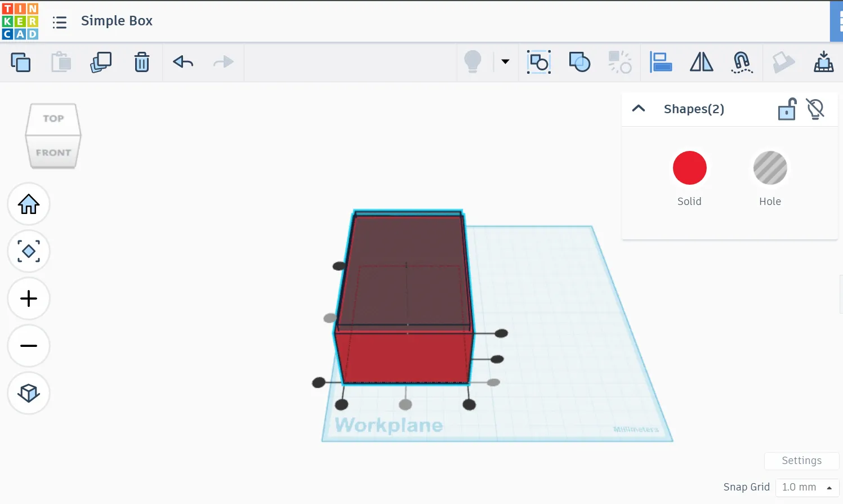Hide selected shapes with lightbulb icon
Viewport: 843px width, 504px height.
[x=815, y=109]
